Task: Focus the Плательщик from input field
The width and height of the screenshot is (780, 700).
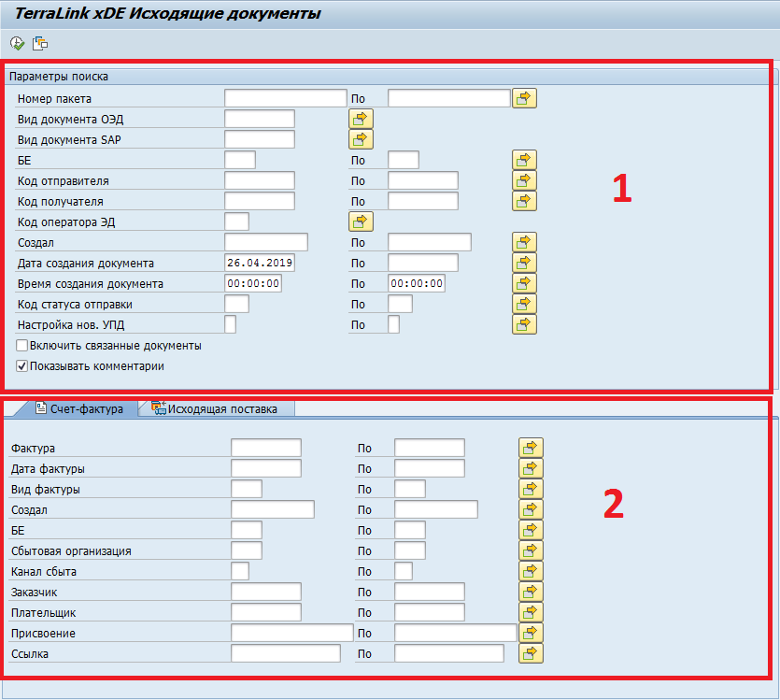Action: (x=265, y=612)
